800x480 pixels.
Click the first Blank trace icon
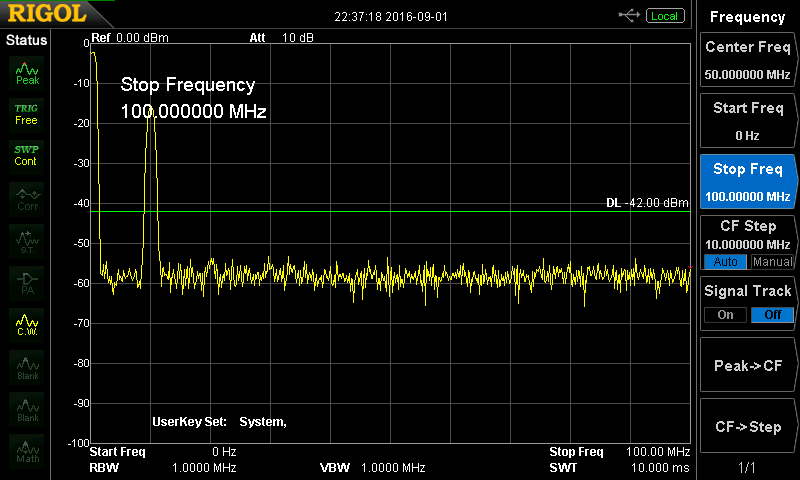(x=27, y=368)
